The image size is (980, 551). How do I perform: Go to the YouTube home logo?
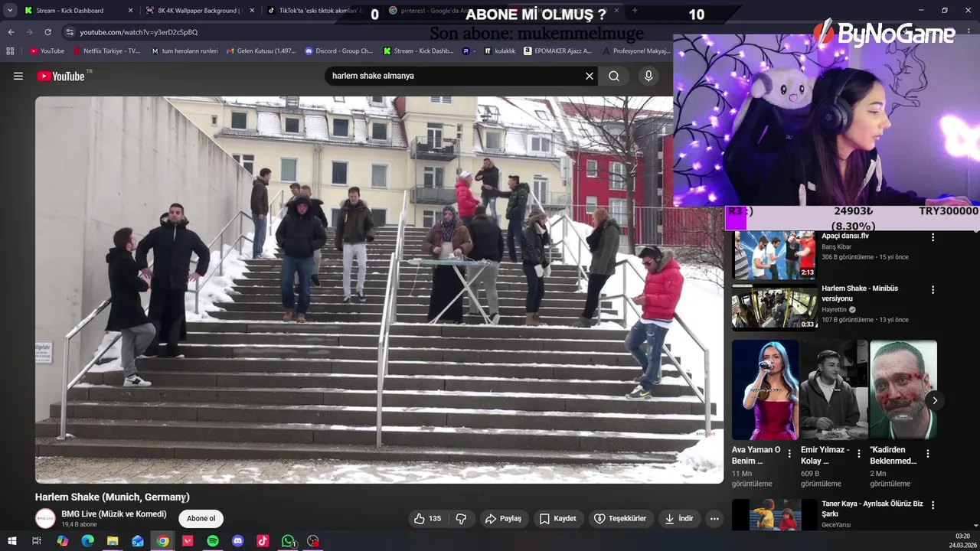pyautogui.click(x=60, y=76)
